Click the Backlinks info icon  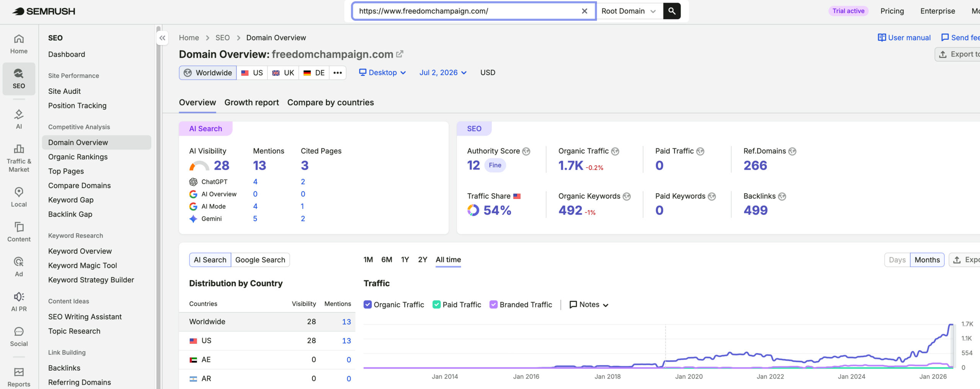pos(782,196)
